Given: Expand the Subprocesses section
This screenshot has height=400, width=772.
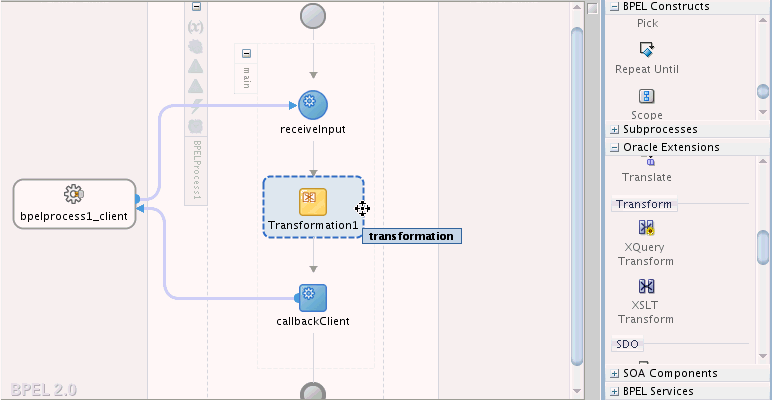Looking at the screenshot, I should point(614,130).
